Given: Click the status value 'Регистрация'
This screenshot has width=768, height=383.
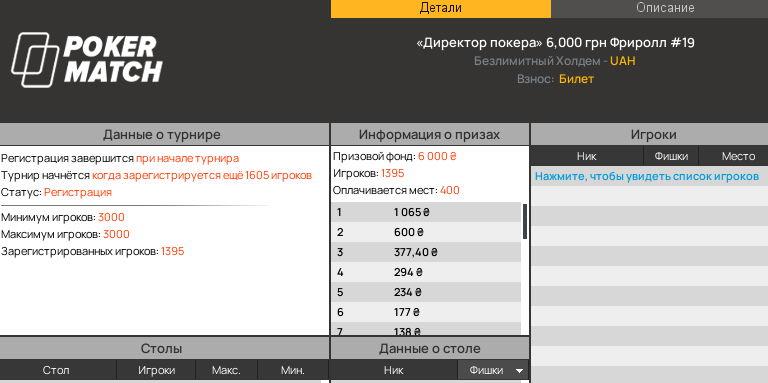Looking at the screenshot, I should (78, 192).
